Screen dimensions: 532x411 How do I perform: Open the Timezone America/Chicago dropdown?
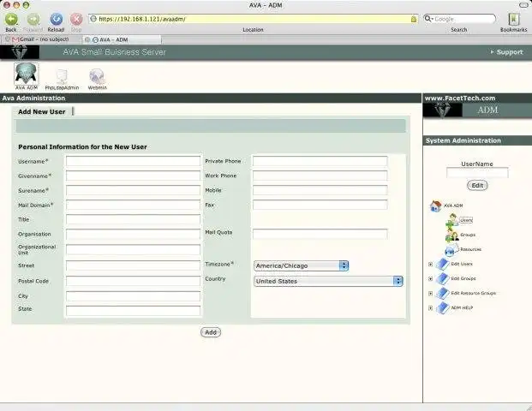point(301,265)
